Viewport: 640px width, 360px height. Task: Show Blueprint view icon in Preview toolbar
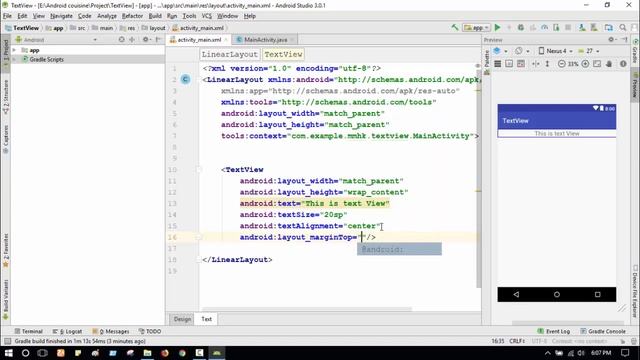pos(509,64)
